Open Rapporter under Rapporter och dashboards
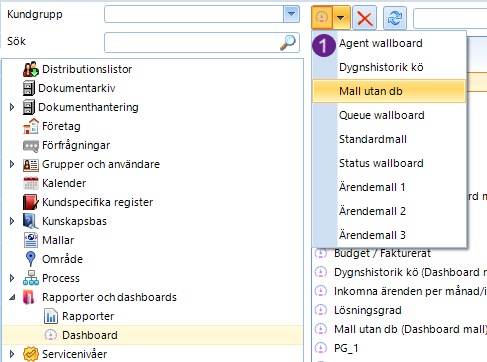 click(x=88, y=316)
